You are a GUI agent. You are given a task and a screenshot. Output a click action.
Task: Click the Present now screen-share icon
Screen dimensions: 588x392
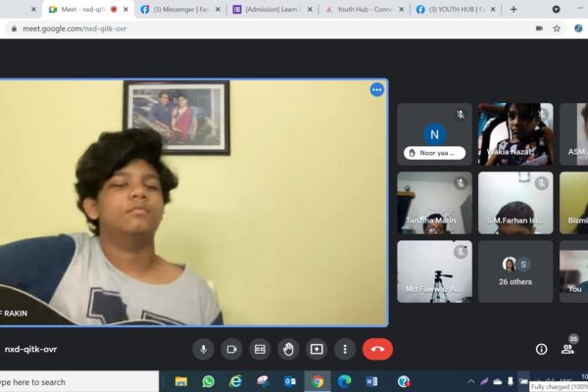pyautogui.click(x=317, y=348)
